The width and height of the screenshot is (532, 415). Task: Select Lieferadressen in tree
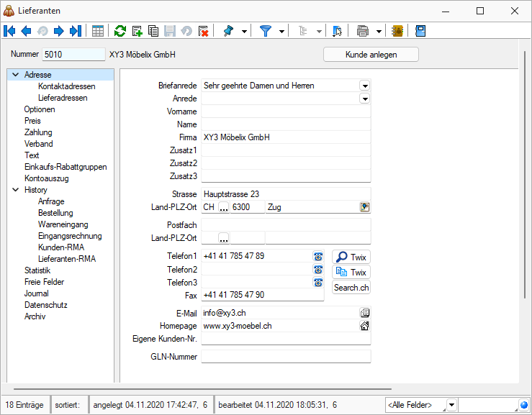[63, 98]
